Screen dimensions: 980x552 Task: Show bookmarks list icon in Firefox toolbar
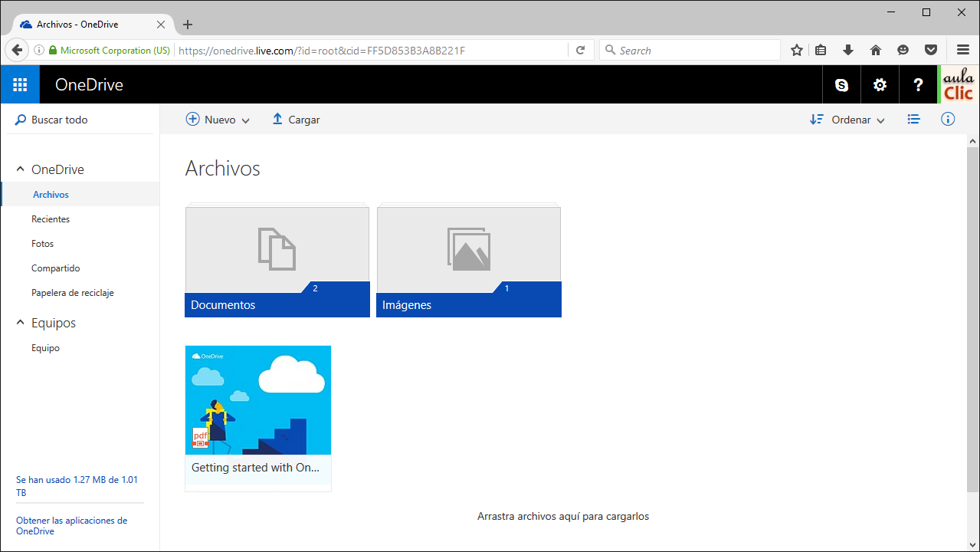pyautogui.click(x=821, y=51)
